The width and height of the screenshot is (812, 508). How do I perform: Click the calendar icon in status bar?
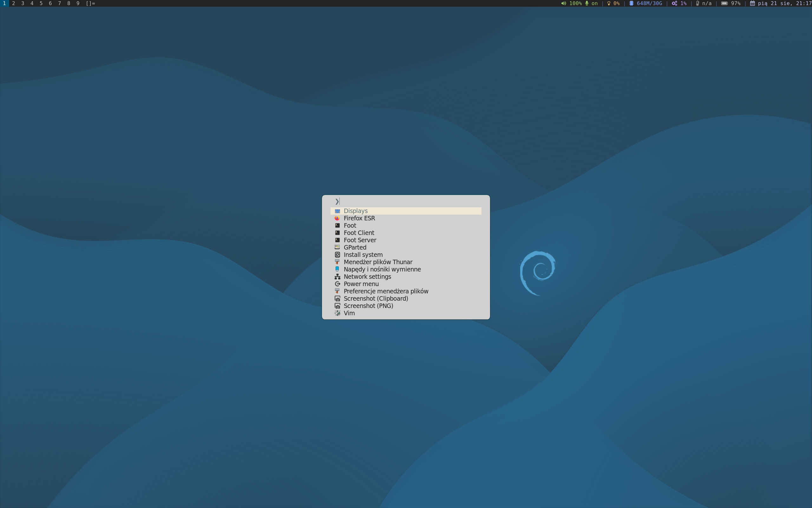point(752,3)
